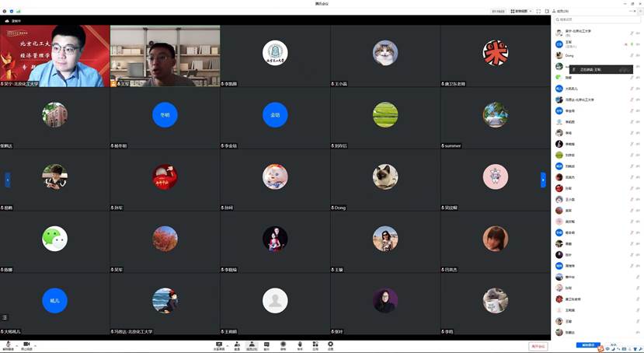
Task: Expand the camera options arrow
Action: tap(35, 344)
